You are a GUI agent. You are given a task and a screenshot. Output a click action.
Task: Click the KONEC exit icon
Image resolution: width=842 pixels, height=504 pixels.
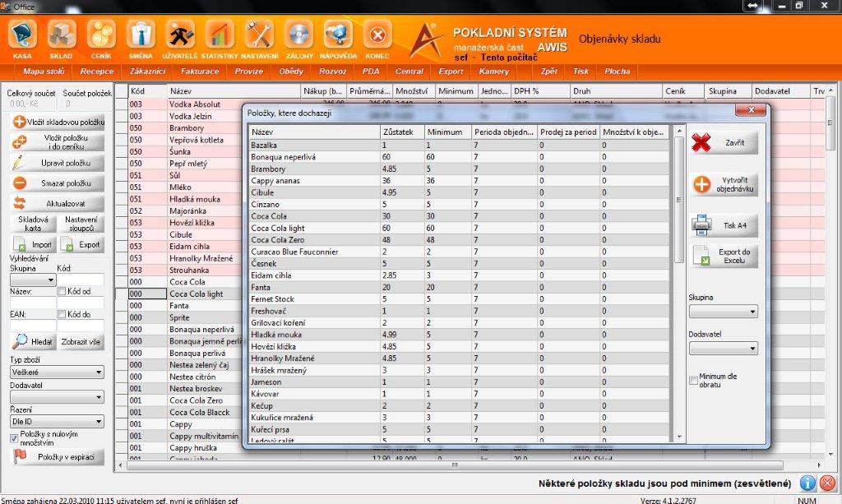coord(377,38)
